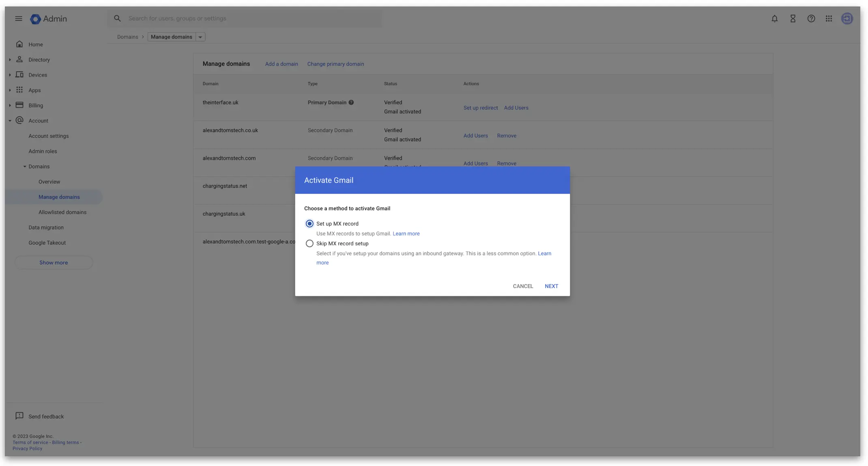
Task: Click the Domains breadcrumb link
Action: tap(127, 37)
